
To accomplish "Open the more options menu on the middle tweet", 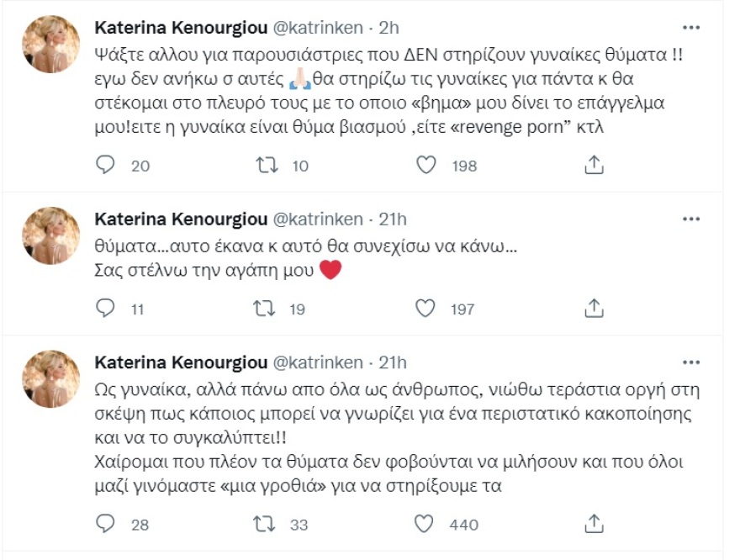I will point(691,218).
